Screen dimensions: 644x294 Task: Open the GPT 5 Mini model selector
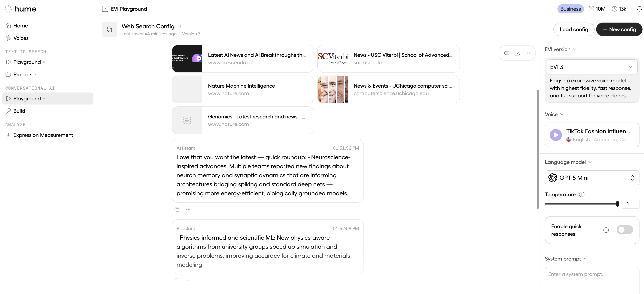(591, 178)
